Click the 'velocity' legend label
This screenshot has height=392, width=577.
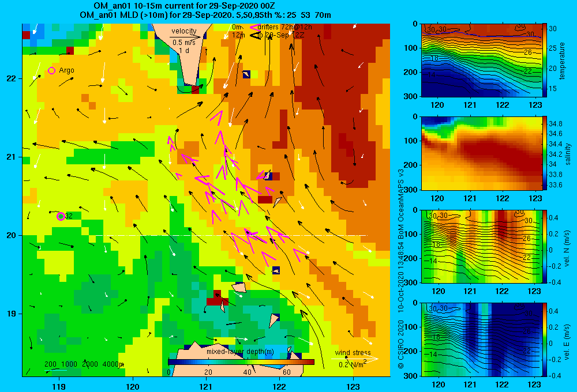(x=184, y=31)
